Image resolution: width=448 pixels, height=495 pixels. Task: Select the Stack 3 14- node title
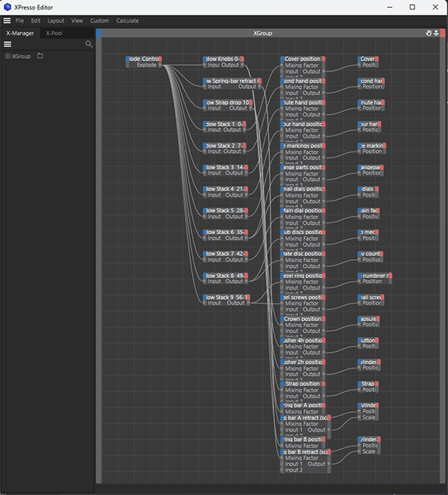tap(226, 167)
